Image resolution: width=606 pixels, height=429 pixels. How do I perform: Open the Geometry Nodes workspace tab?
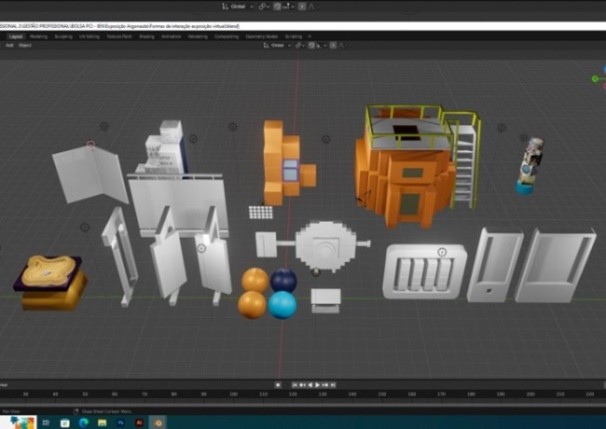pyautogui.click(x=261, y=36)
